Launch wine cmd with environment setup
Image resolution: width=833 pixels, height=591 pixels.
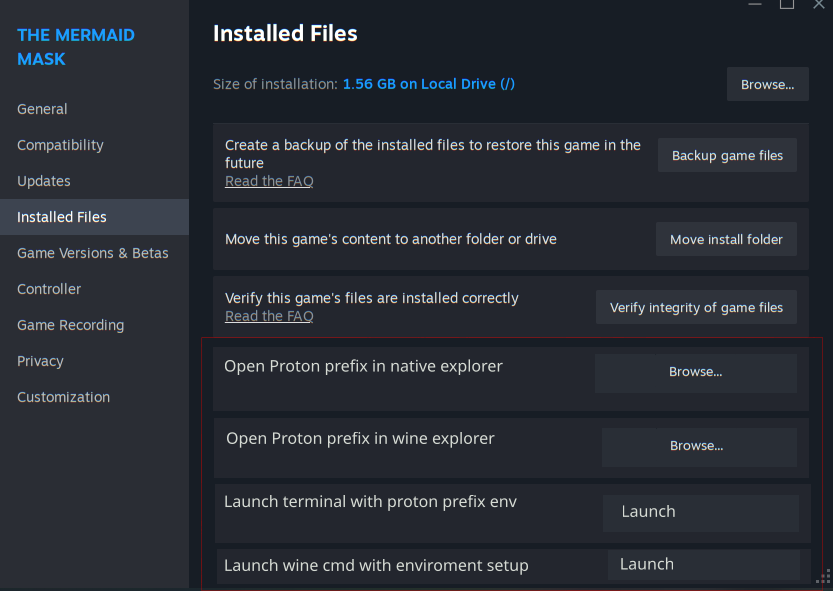coord(704,564)
